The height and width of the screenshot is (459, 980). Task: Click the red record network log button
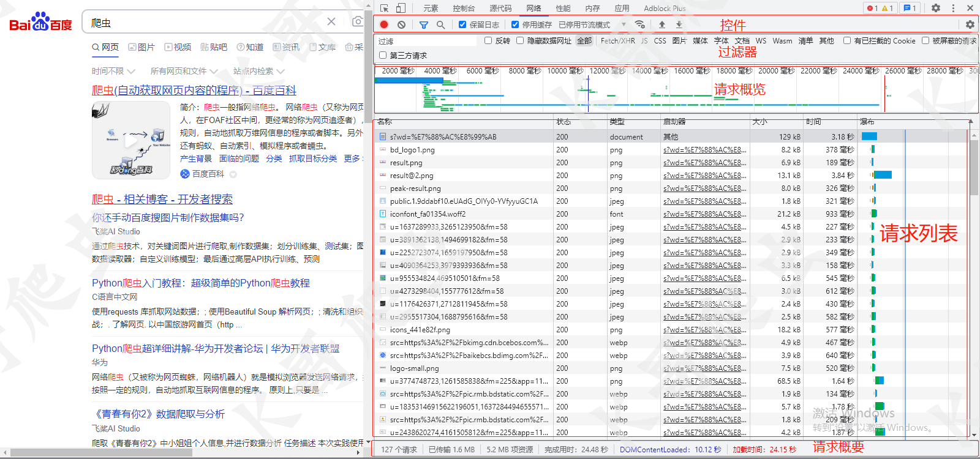pos(384,24)
